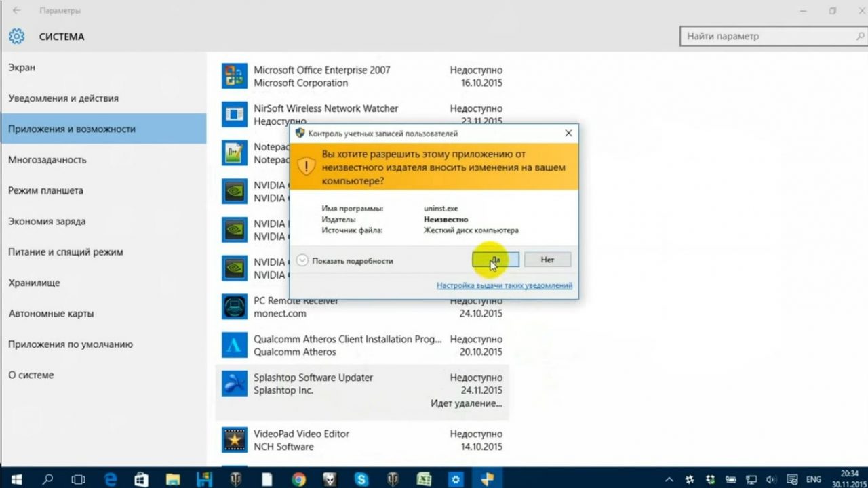This screenshot has height=488, width=868.
Task: Launch Google Chrome from the taskbar
Action: click(x=298, y=479)
